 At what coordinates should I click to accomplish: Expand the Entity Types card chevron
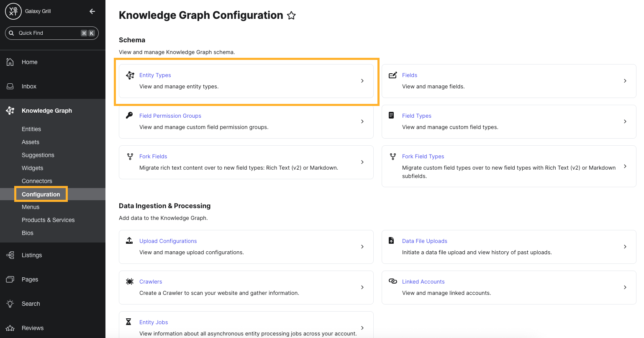tap(362, 81)
